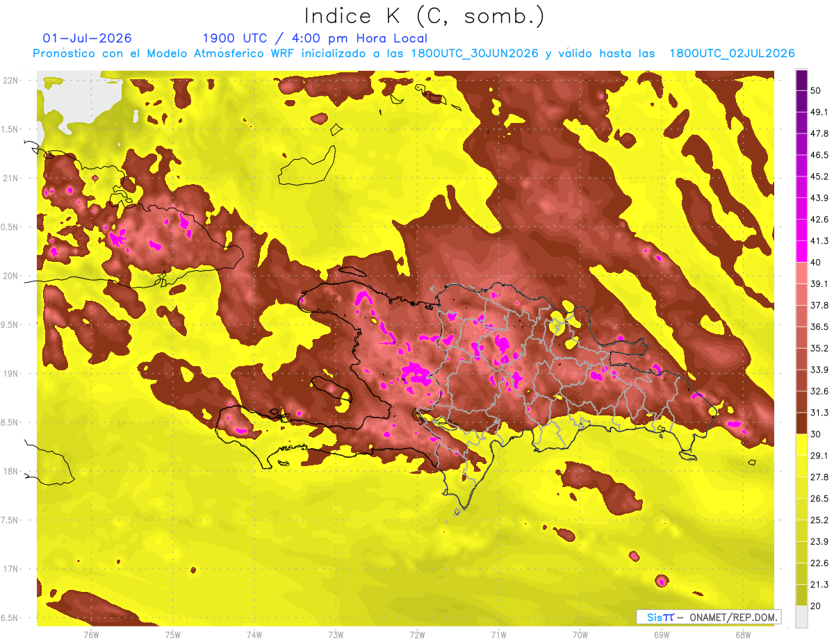Click the '74W' longitude label
834x644 pixels.
(254, 634)
